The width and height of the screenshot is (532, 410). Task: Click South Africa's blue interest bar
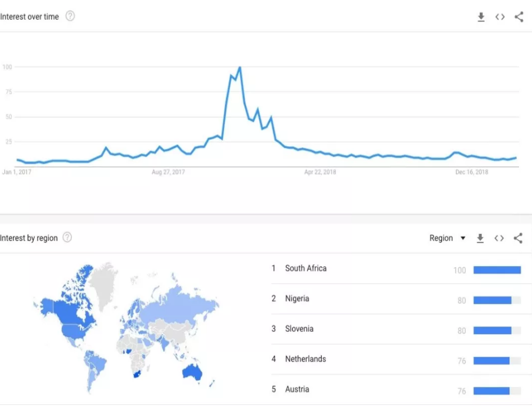(497, 270)
